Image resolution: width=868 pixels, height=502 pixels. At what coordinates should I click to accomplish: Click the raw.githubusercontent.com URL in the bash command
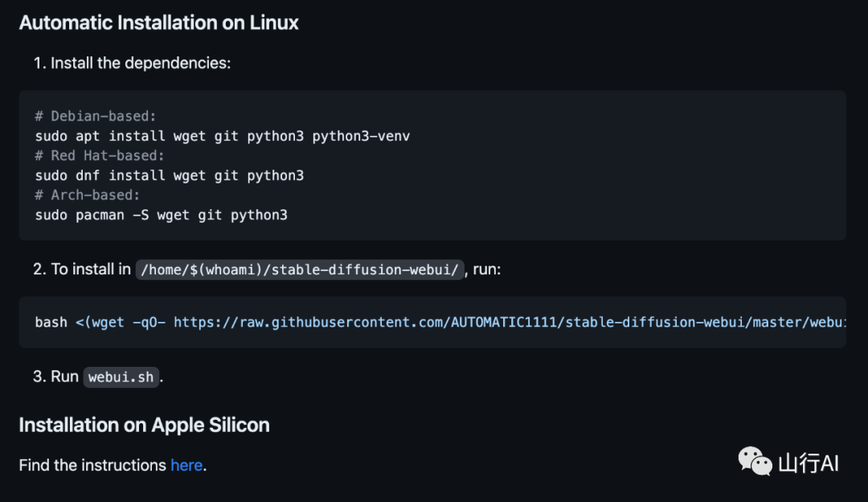pos(509,322)
